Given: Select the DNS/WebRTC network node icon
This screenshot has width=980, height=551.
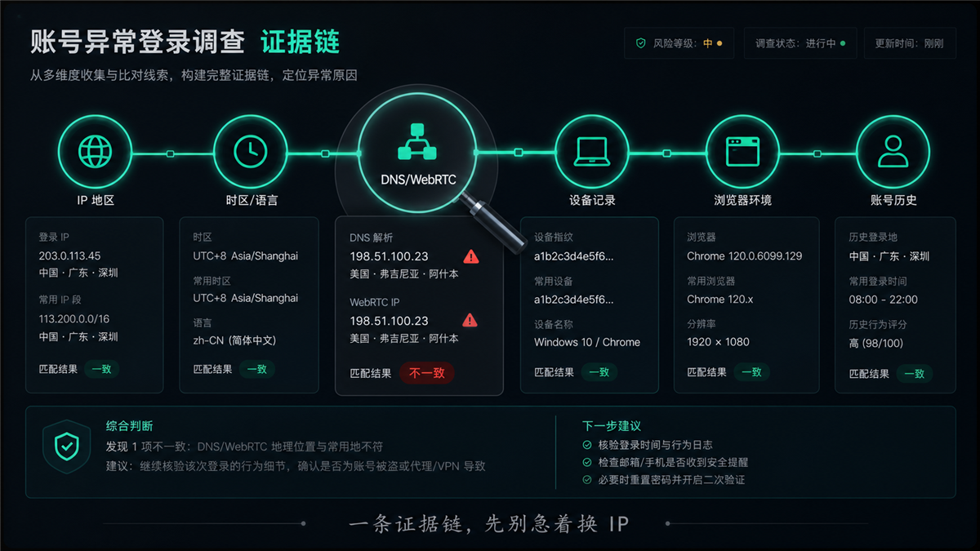Looking at the screenshot, I should click(x=418, y=140).
